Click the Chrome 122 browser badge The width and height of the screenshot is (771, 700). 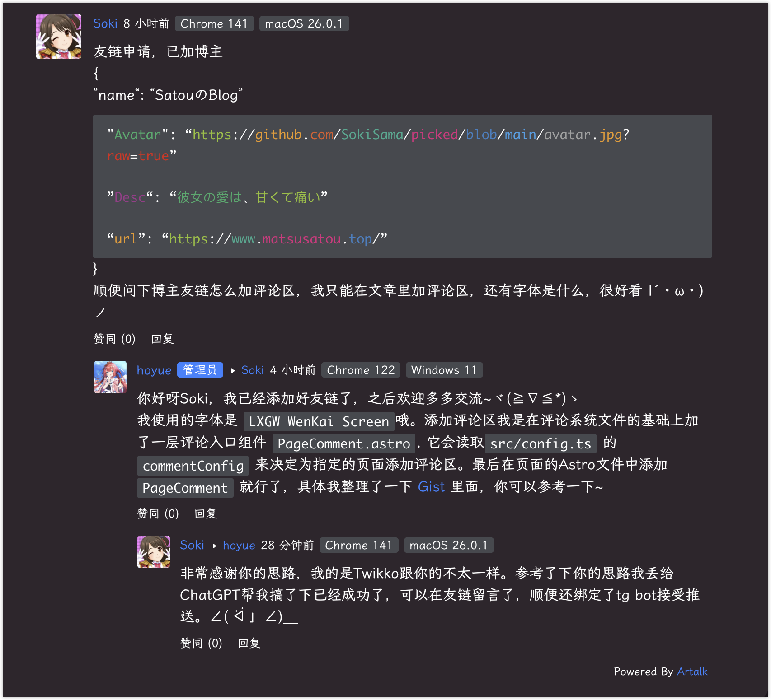(x=361, y=370)
